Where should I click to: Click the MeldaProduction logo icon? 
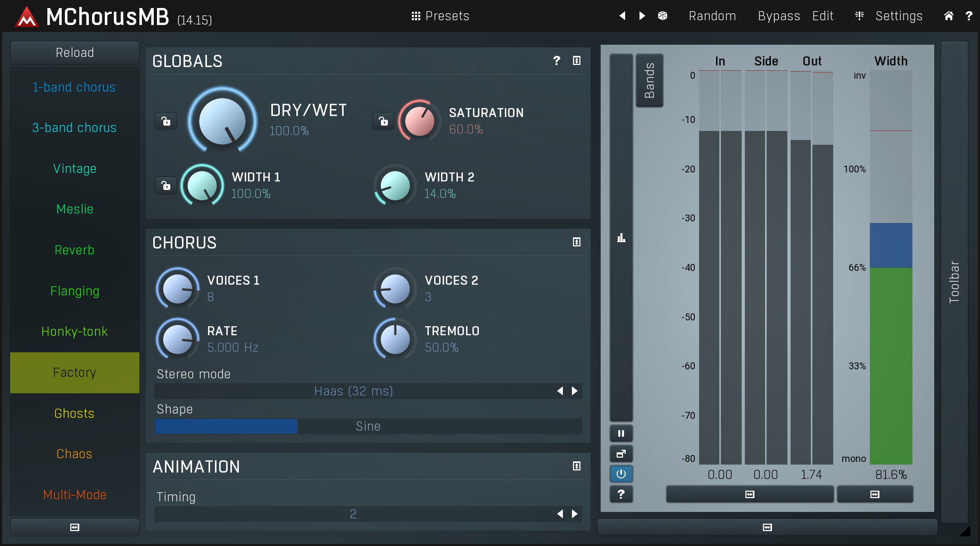[x=27, y=17]
